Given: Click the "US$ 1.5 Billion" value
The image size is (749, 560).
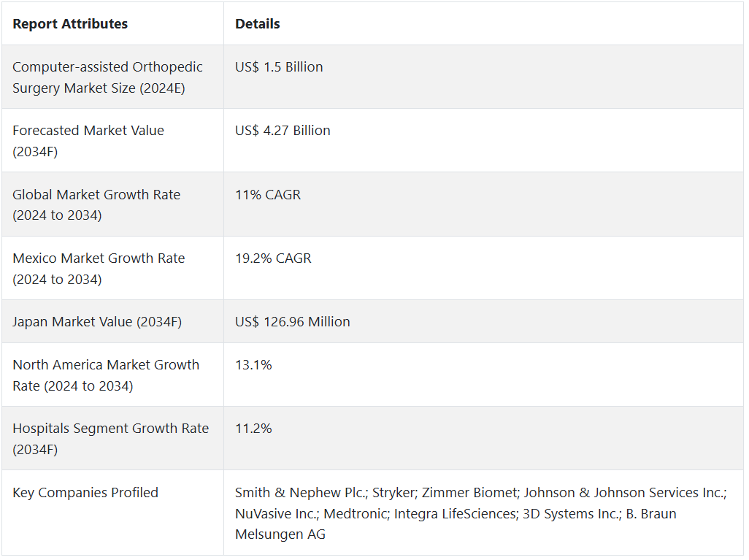Looking at the screenshot, I should tap(279, 67).
